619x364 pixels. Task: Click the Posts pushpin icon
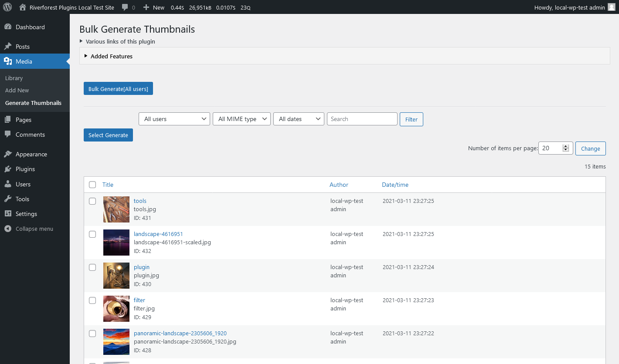(8, 47)
